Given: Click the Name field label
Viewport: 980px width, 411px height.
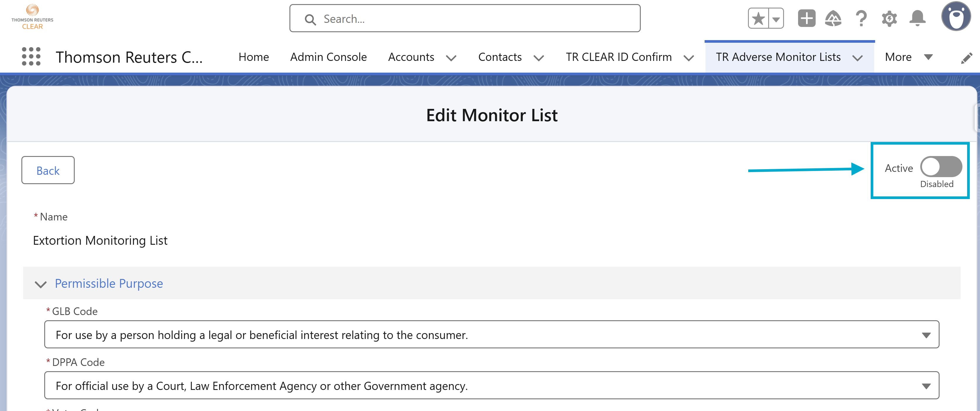Looking at the screenshot, I should 54,217.
